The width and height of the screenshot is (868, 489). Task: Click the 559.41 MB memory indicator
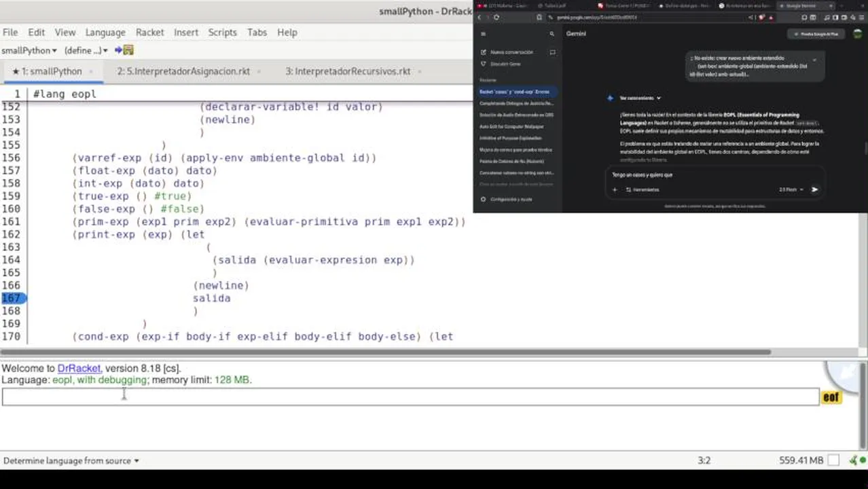pos(801,460)
